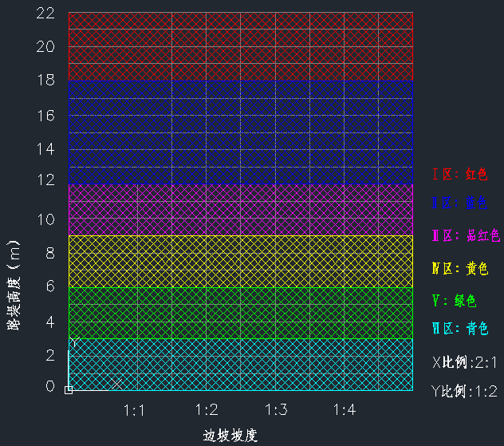Click the blue legend text for Ⅱ区
Screen dimensions: 504x446
459,204
